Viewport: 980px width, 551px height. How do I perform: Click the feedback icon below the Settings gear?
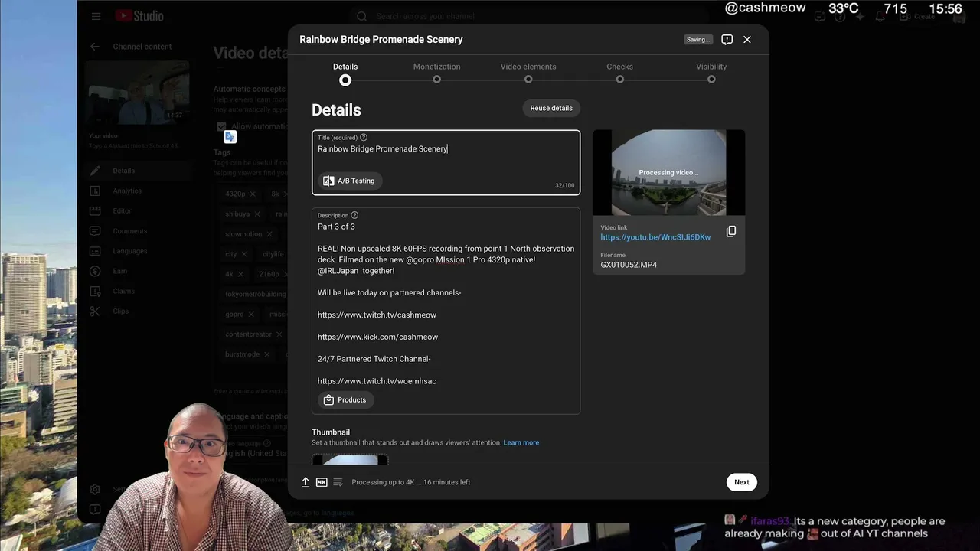point(95,510)
